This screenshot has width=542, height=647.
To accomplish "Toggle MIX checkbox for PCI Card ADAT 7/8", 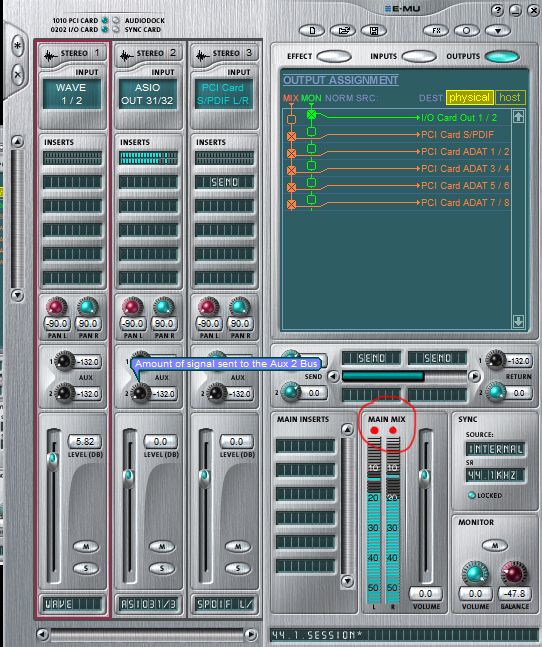I will point(291,204).
